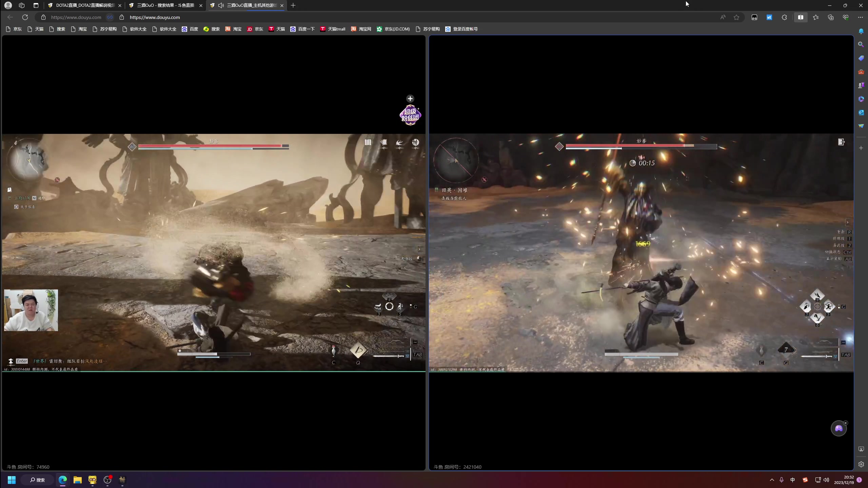Open the tab actions menu icon

coord(36,5)
